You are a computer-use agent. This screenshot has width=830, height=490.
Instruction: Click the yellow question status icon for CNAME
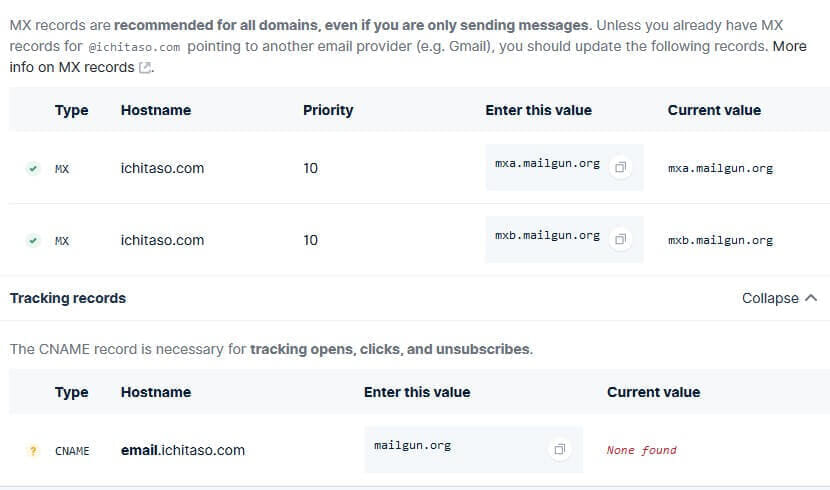pyautogui.click(x=33, y=450)
